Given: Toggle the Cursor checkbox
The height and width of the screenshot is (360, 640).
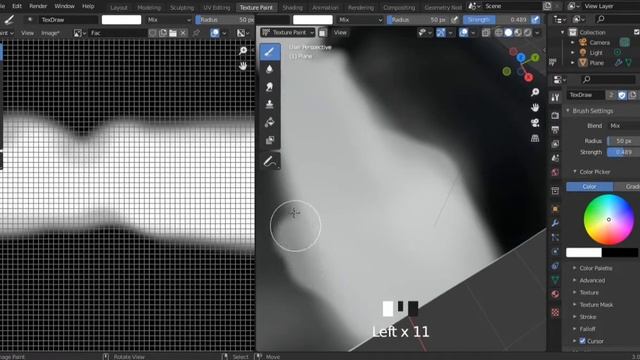Looking at the screenshot, I should pos(582,341).
